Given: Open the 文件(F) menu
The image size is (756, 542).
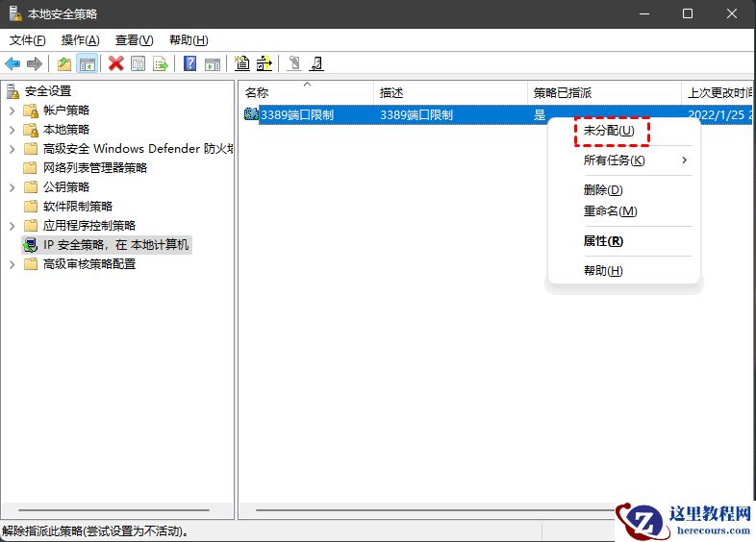Looking at the screenshot, I should pyautogui.click(x=28, y=40).
